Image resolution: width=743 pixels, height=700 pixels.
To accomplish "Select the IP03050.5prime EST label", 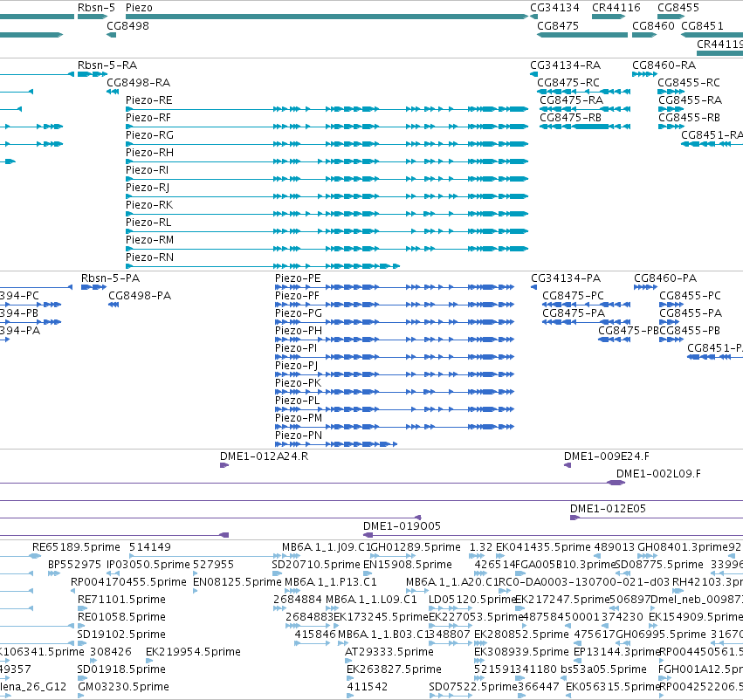I will click(x=148, y=565).
